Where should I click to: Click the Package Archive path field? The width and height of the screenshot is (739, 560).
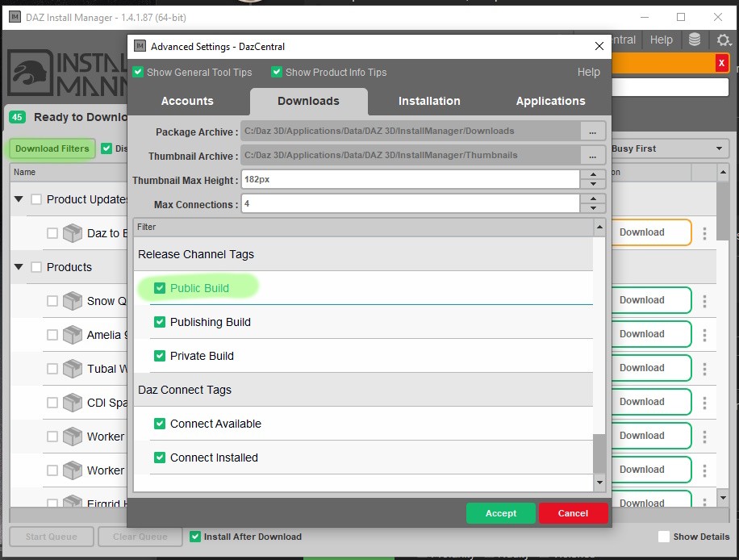411,132
